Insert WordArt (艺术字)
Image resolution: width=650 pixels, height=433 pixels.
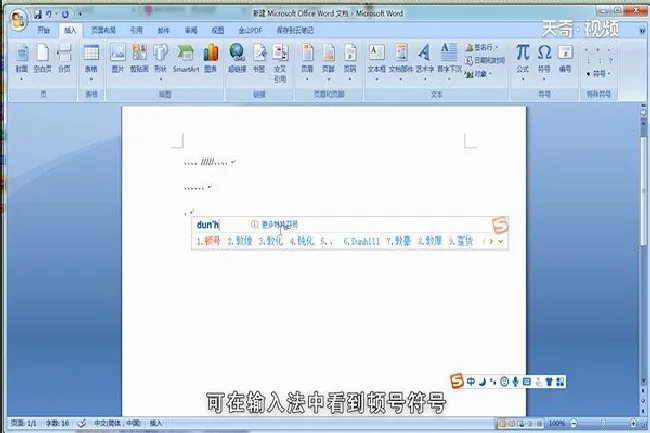coord(424,62)
